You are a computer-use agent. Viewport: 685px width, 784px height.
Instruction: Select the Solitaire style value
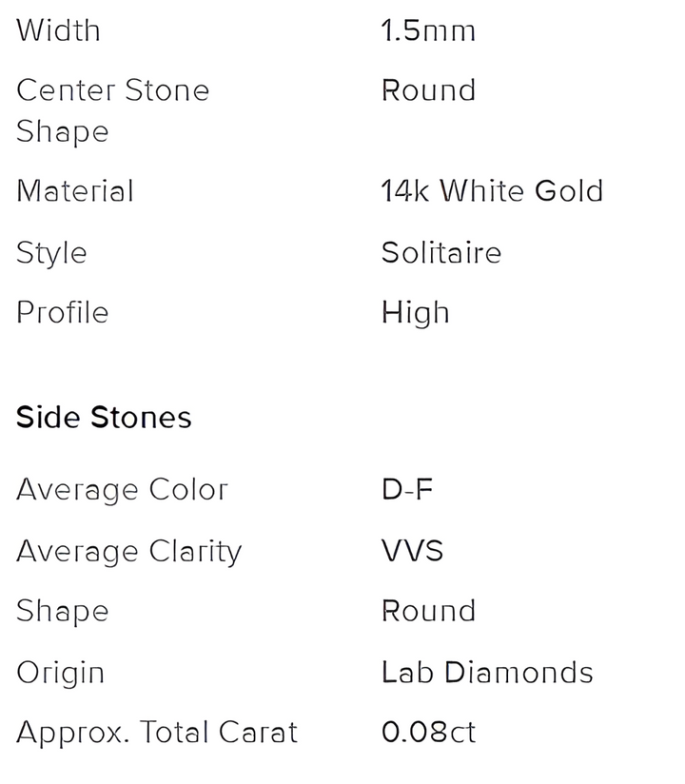pyautogui.click(x=440, y=253)
